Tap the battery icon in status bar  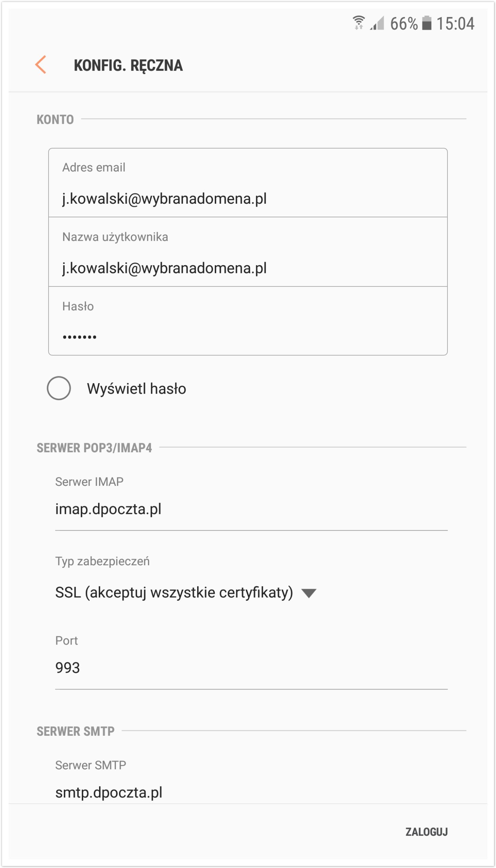point(427,23)
